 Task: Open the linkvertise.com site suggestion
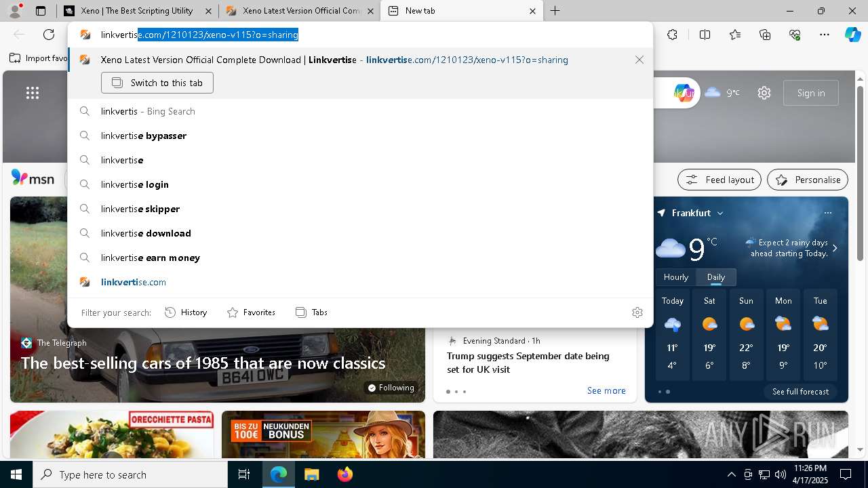[360, 282]
